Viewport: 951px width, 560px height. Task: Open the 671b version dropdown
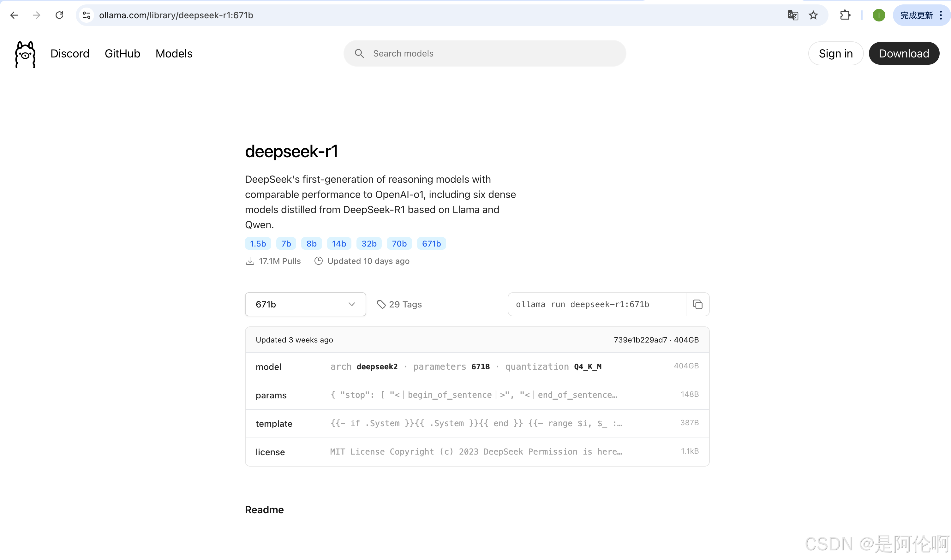point(305,304)
